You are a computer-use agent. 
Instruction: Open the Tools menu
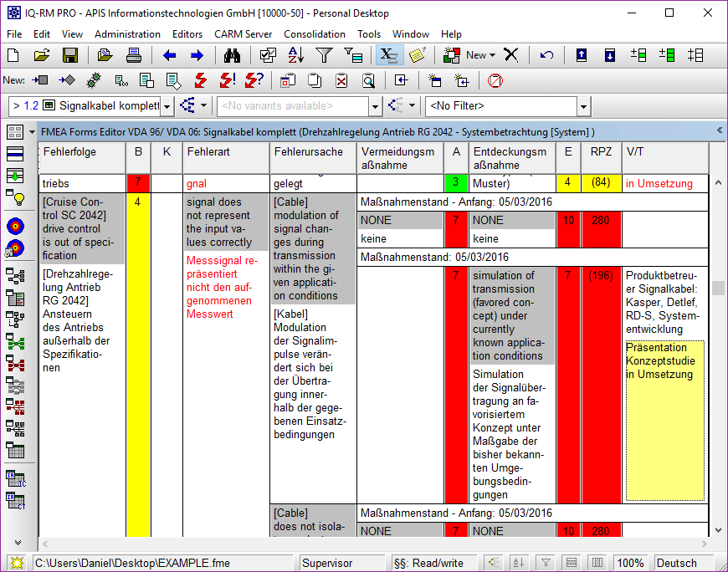click(x=369, y=34)
